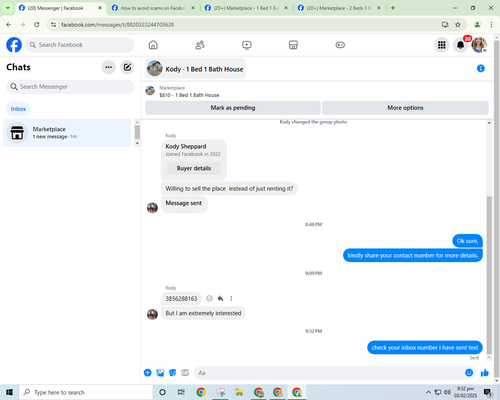View site information icon in address bar
Image resolution: width=500 pixels, height=400 pixels.
pyautogui.click(x=53, y=25)
